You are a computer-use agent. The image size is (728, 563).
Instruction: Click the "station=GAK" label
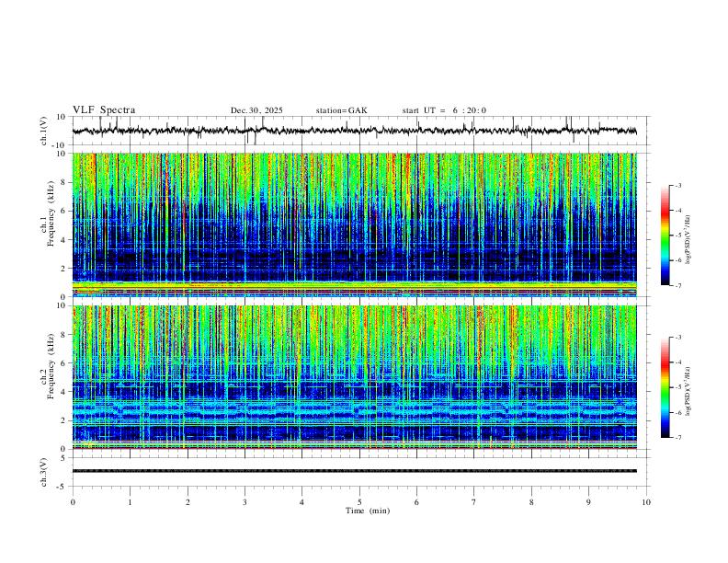pyautogui.click(x=341, y=110)
